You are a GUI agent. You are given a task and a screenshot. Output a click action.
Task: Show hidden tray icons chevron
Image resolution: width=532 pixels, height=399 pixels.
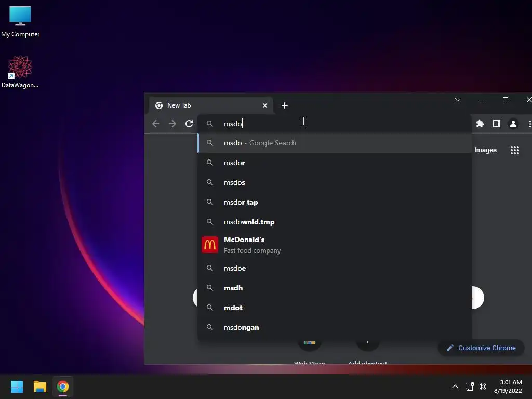click(x=455, y=387)
